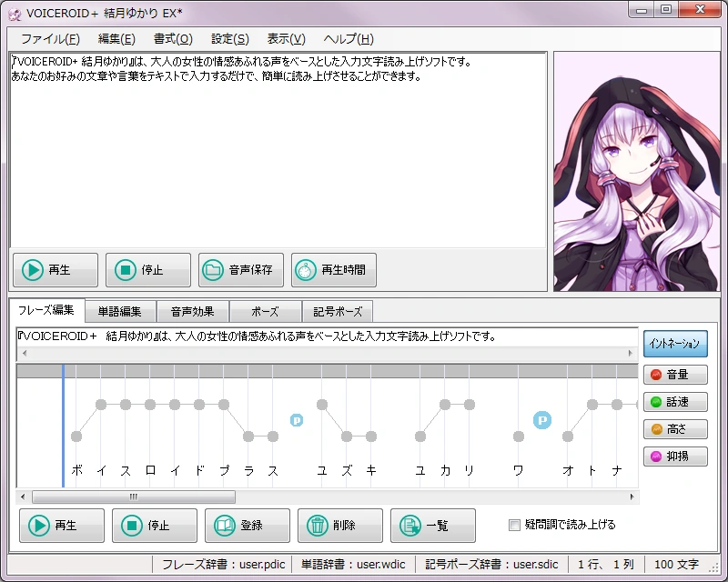Click the accent node above ズ
This screenshot has height=582, width=728.
[x=347, y=436]
